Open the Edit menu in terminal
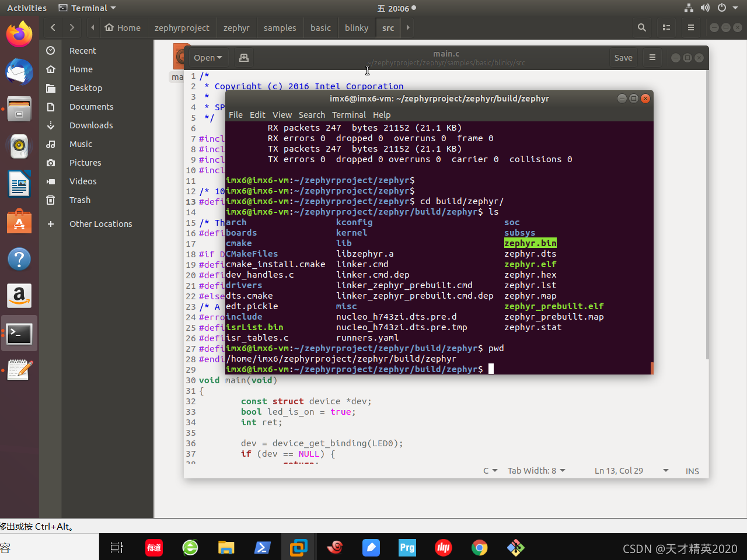Viewport: 747px width, 560px height. tap(257, 115)
